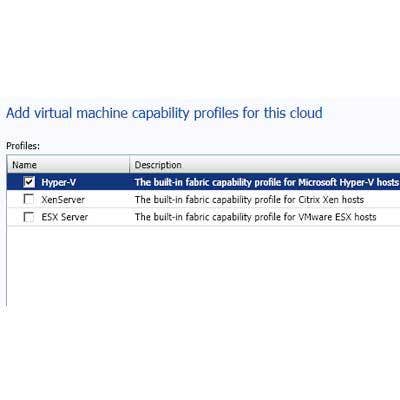Click the Citrix Xen hosts description

(249, 200)
